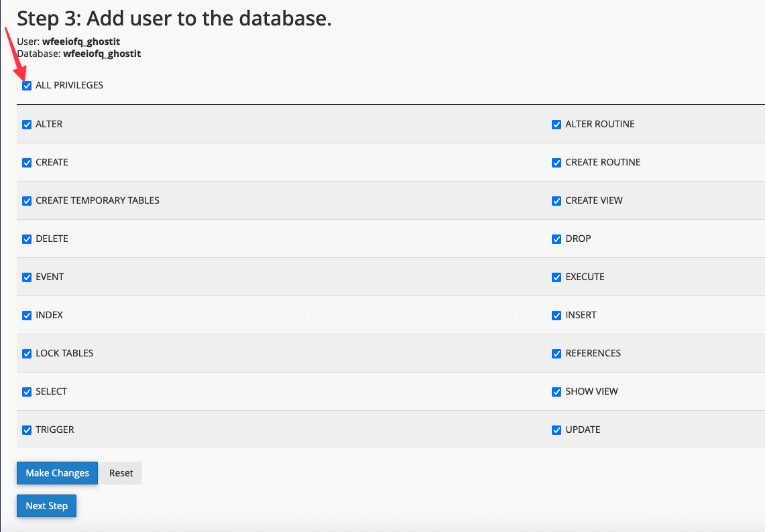Toggle the INDEX privilege checkbox
765x532 pixels.
click(x=27, y=316)
